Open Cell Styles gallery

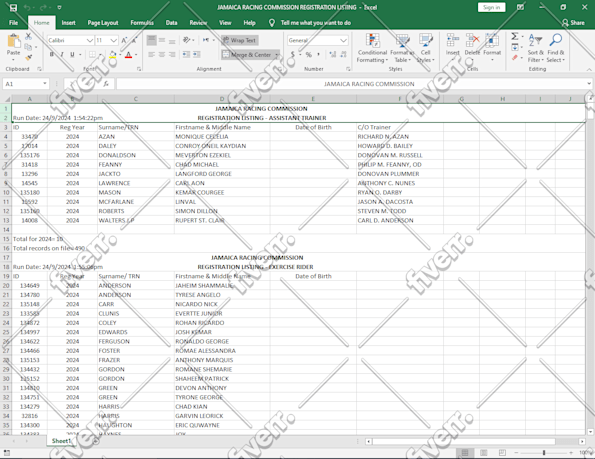click(x=425, y=48)
